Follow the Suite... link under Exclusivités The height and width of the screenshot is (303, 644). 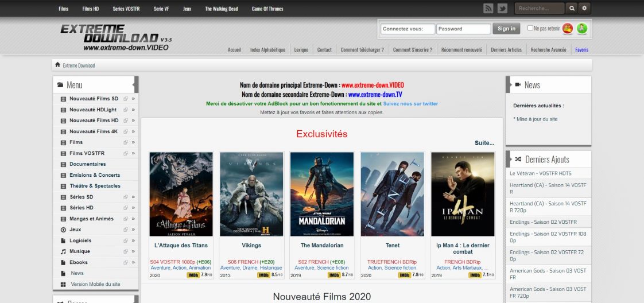[484, 143]
